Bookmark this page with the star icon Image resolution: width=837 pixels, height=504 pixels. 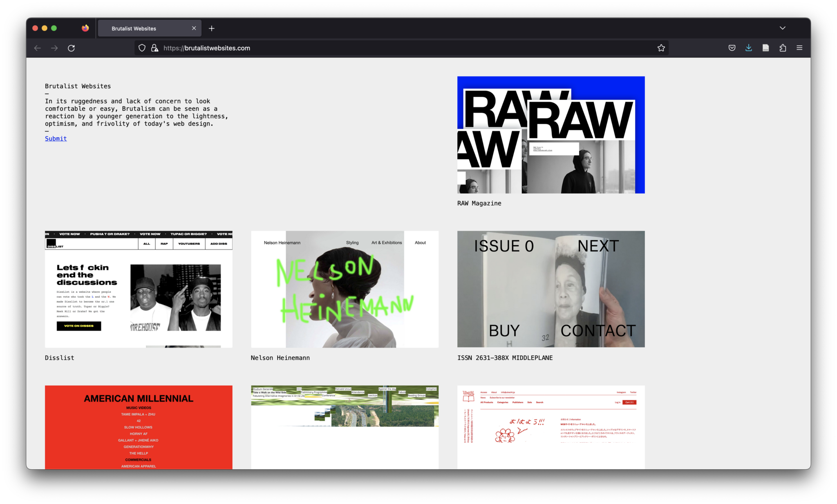[661, 48]
